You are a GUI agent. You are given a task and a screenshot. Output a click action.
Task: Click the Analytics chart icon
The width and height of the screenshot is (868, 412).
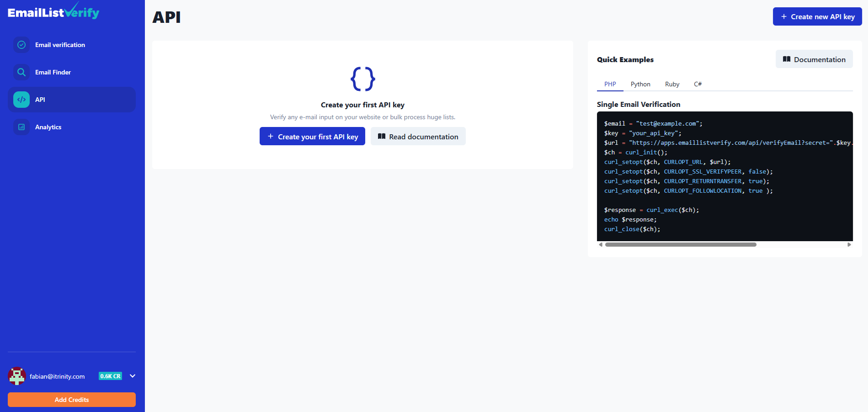[21, 127]
